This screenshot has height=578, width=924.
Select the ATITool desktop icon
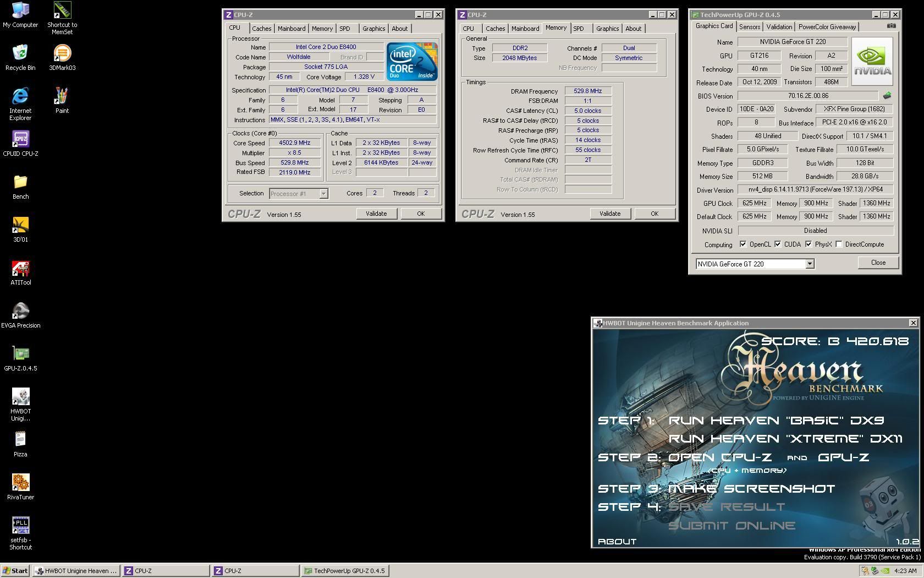pyautogui.click(x=20, y=272)
